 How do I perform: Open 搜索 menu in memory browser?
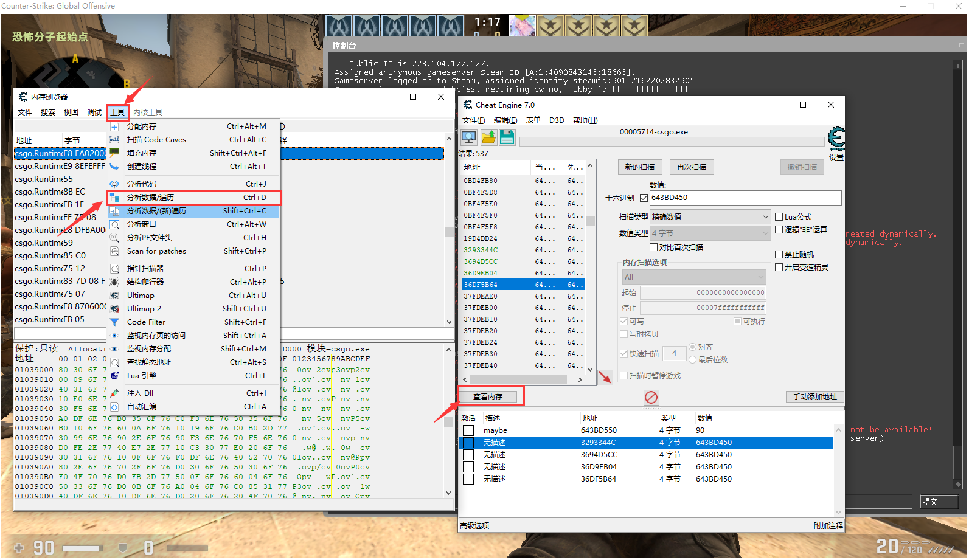click(x=48, y=112)
